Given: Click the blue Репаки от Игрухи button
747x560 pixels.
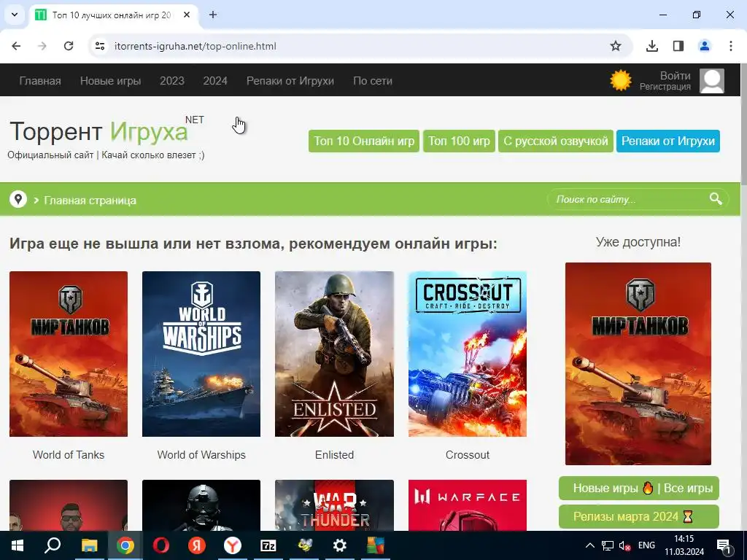Looking at the screenshot, I should coord(668,141).
